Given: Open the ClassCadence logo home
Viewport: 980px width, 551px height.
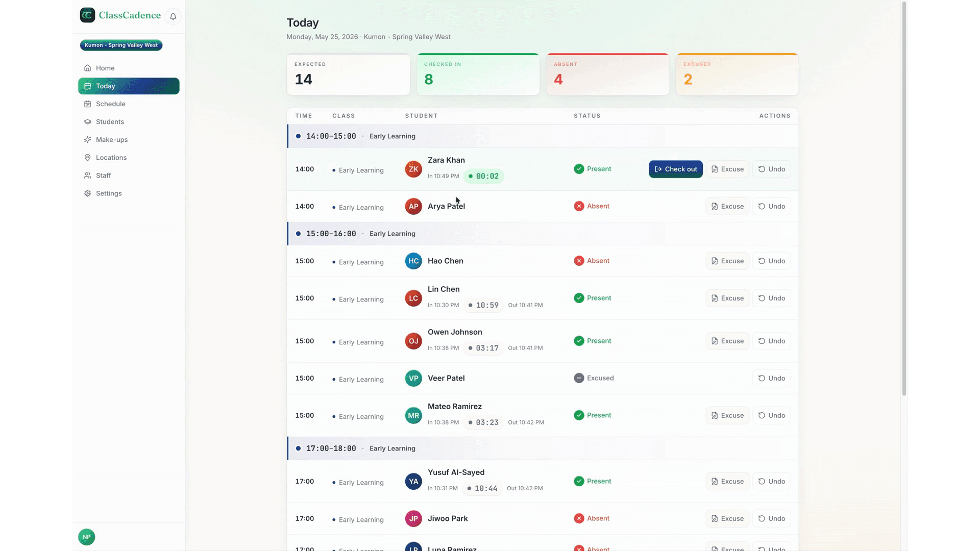Looking at the screenshot, I should pos(120,15).
